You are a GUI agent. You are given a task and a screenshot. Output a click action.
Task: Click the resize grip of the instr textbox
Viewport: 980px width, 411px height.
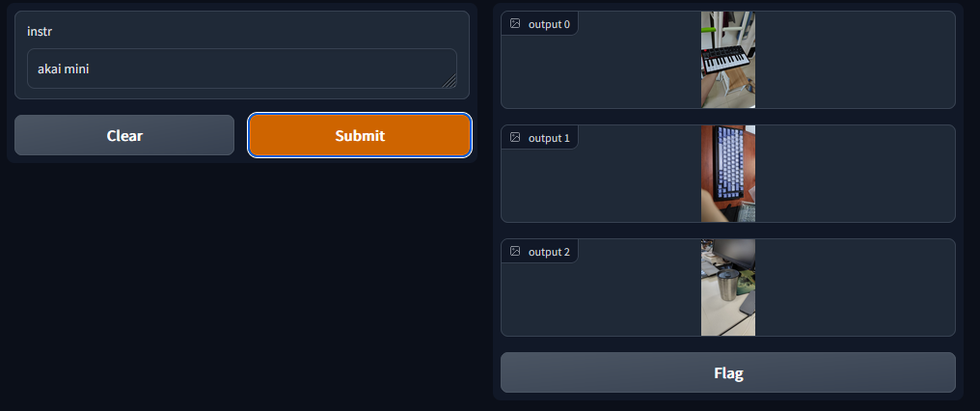pyautogui.click(x=450, y=81)
